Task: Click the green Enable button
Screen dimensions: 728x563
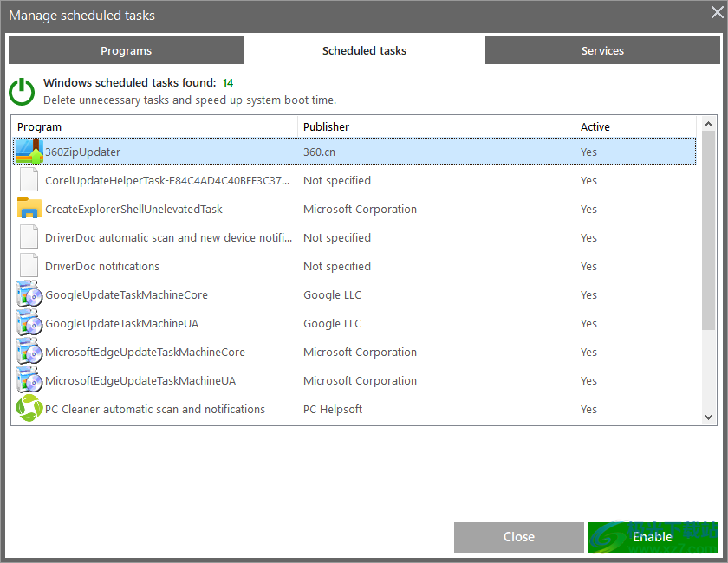Action: tap(653, 537)
